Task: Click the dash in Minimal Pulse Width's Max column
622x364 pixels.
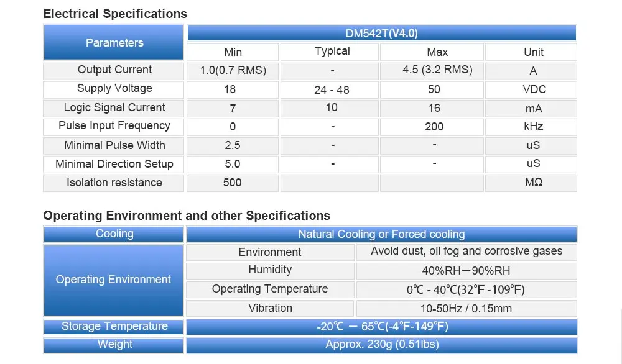Action: click(434, 145)
